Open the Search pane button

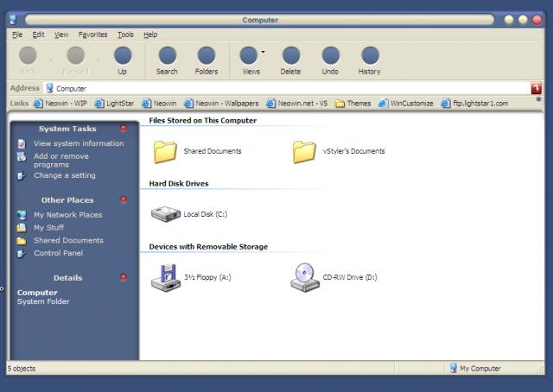167,61
